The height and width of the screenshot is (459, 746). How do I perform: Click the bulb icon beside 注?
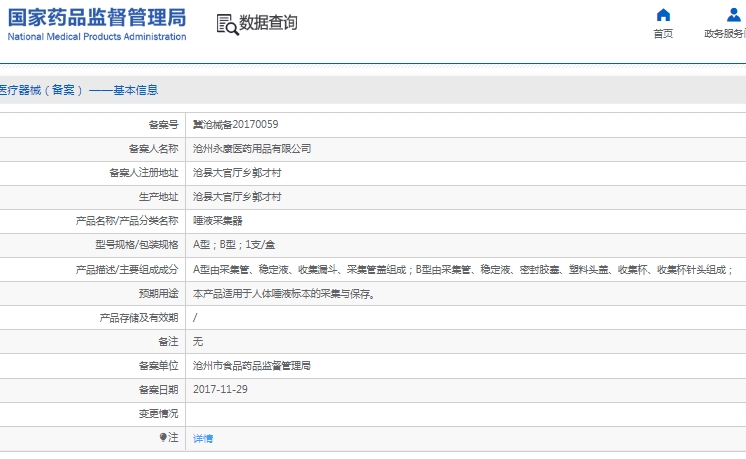pyautogui.click(x=163, y=437)
